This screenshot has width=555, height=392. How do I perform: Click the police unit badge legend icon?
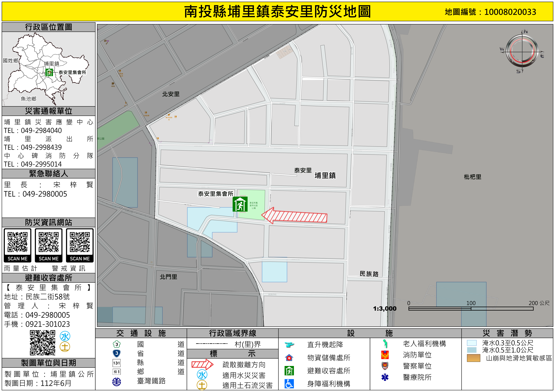tap(385, 366)
